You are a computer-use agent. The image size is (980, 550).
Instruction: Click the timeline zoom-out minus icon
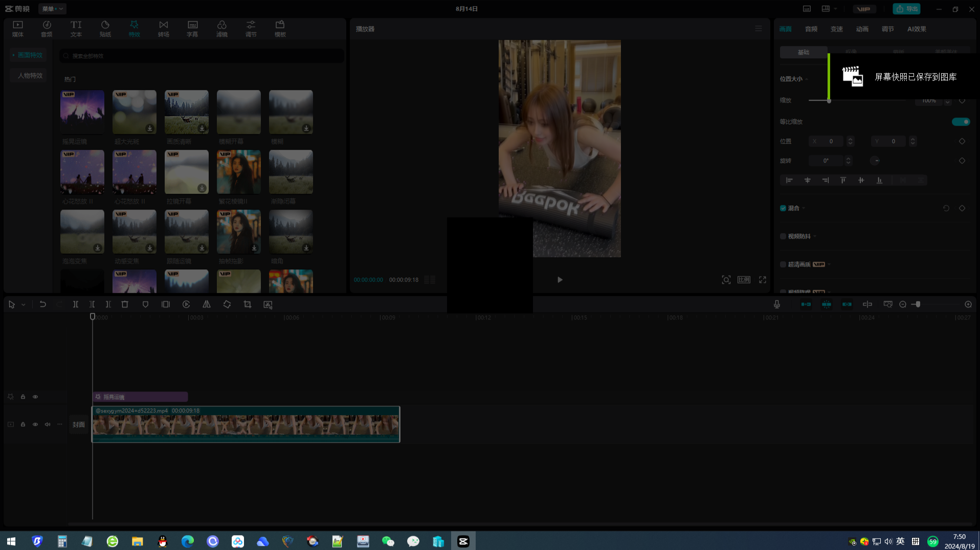tap(903, 304)
